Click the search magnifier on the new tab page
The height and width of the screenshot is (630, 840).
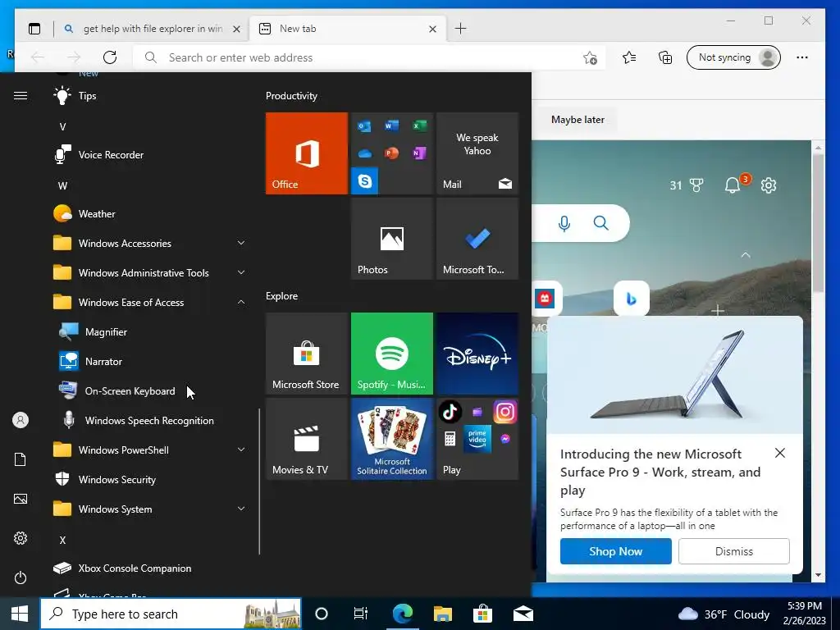601,223
